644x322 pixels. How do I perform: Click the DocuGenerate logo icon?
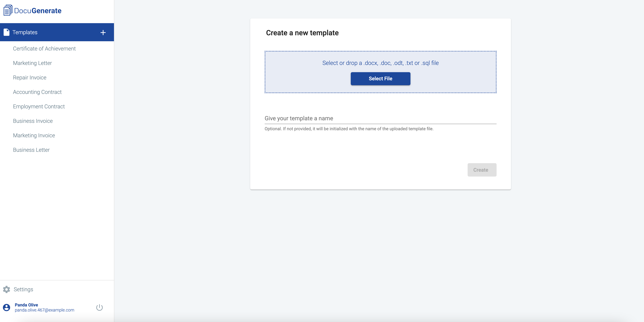click(8, 10)
